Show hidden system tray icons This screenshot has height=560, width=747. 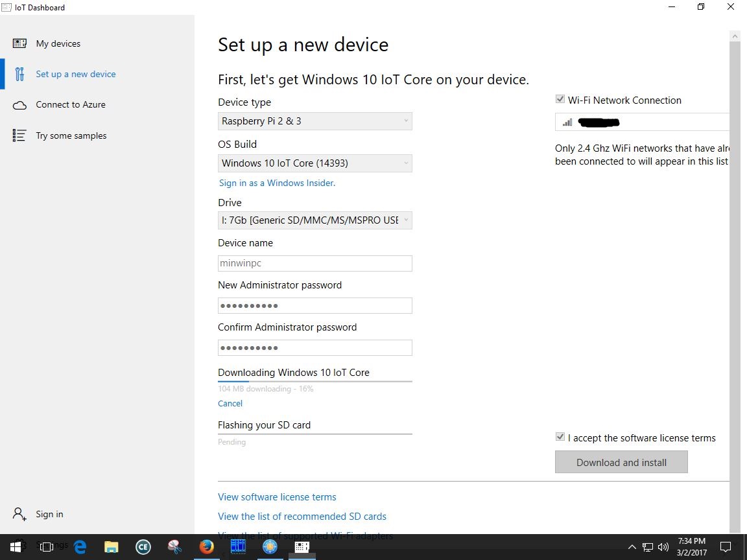[x=632, y=547]
